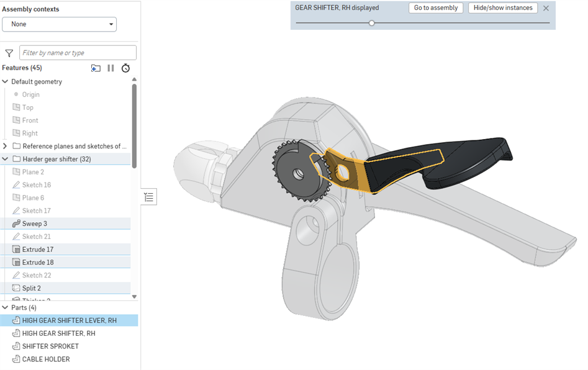Expand Reference planes and sketches folder
This screenshot has width=588, height=370.
6,147
